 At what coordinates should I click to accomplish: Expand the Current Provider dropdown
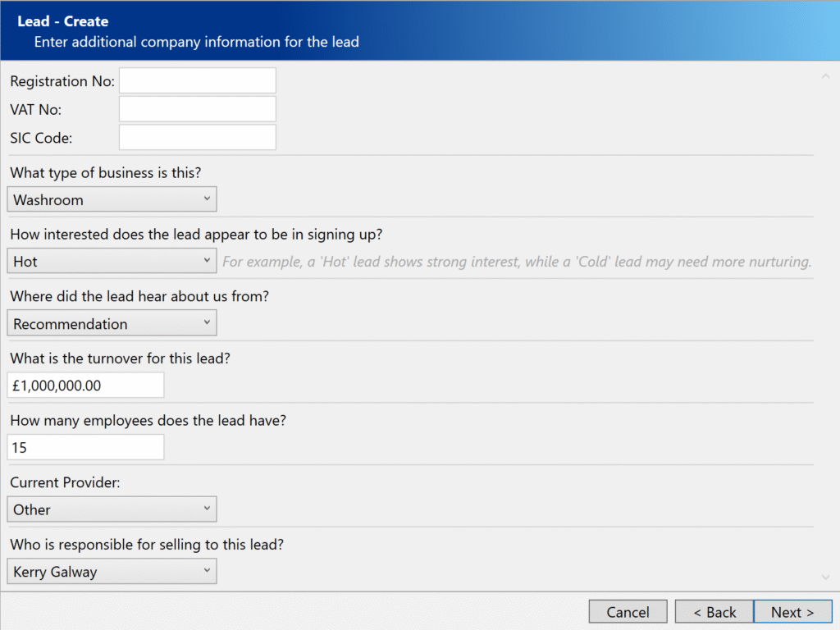[x=112, y=509]
